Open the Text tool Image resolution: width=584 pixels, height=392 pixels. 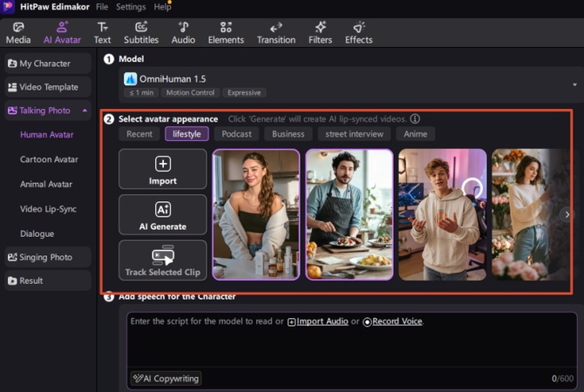pyautogui.click(x=102, y=33)
